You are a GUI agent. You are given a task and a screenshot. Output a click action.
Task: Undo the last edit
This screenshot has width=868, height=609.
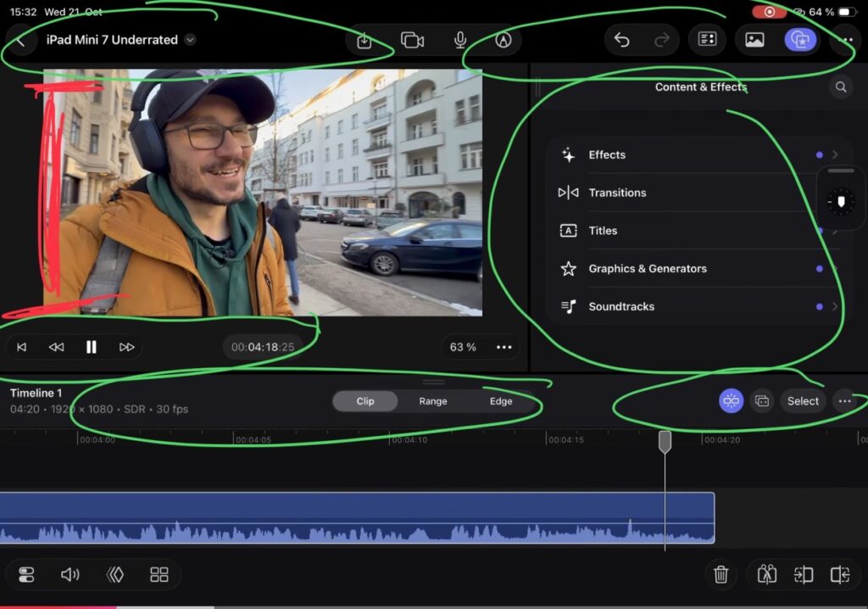[621, 40]
